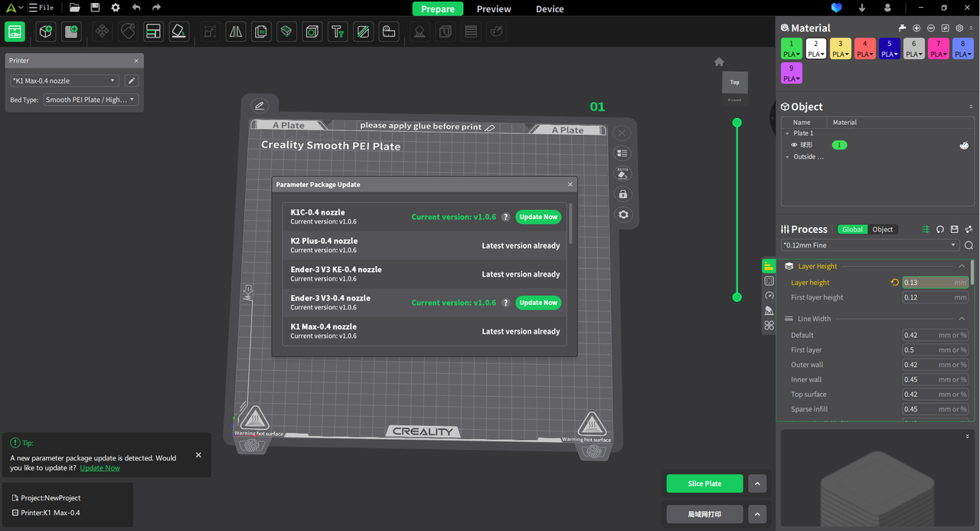
Task: Remove a filament with the minus icon
Action: pos(931,28)
